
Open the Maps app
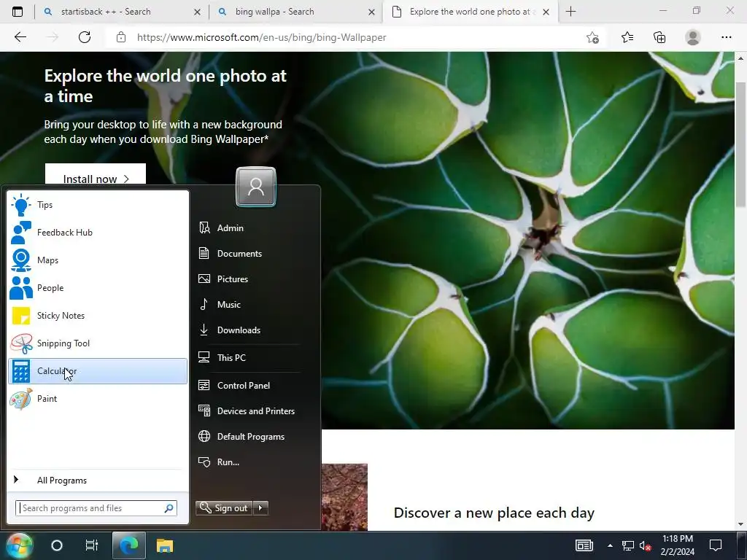point(98,260)
